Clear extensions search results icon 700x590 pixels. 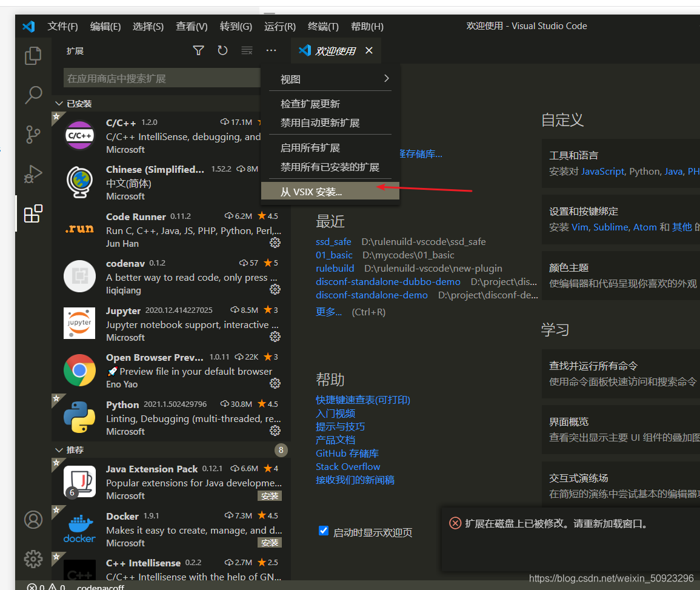pyautogui.click(x=247, y=50)
